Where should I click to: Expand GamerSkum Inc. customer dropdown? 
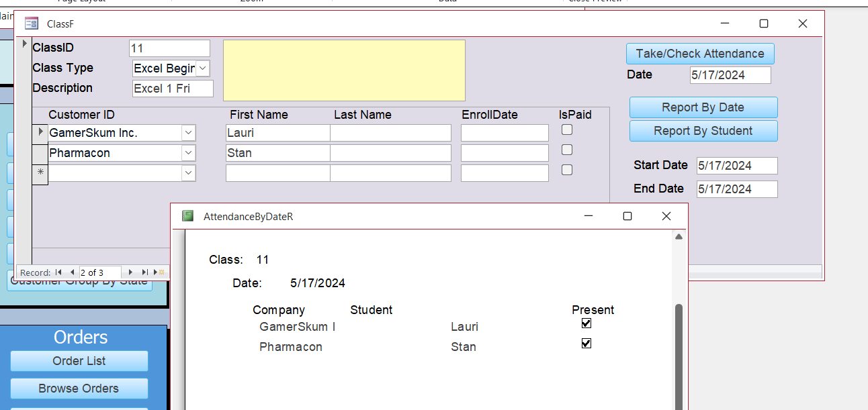(188, 133)
